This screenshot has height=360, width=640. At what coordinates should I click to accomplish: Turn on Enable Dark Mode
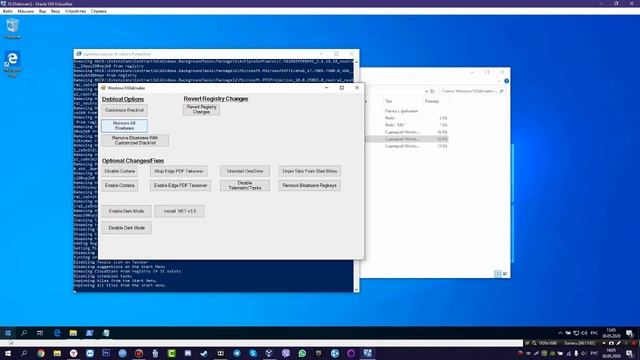(127, 211)
